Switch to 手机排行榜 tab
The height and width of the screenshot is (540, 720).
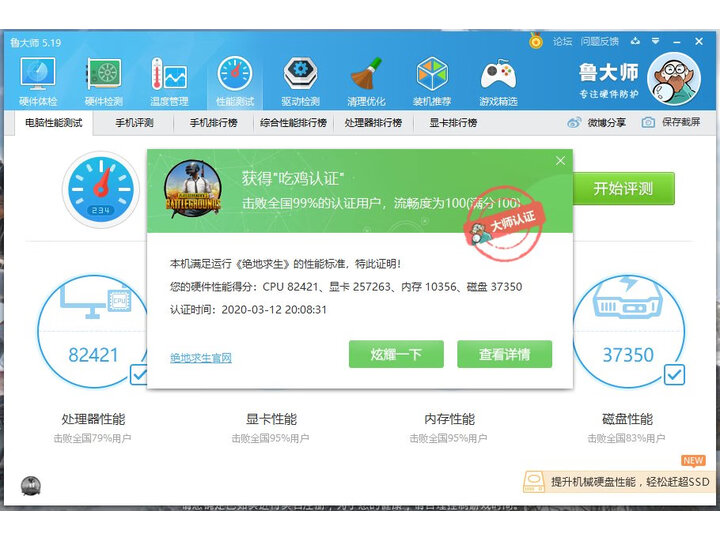[x=214, y=123]
